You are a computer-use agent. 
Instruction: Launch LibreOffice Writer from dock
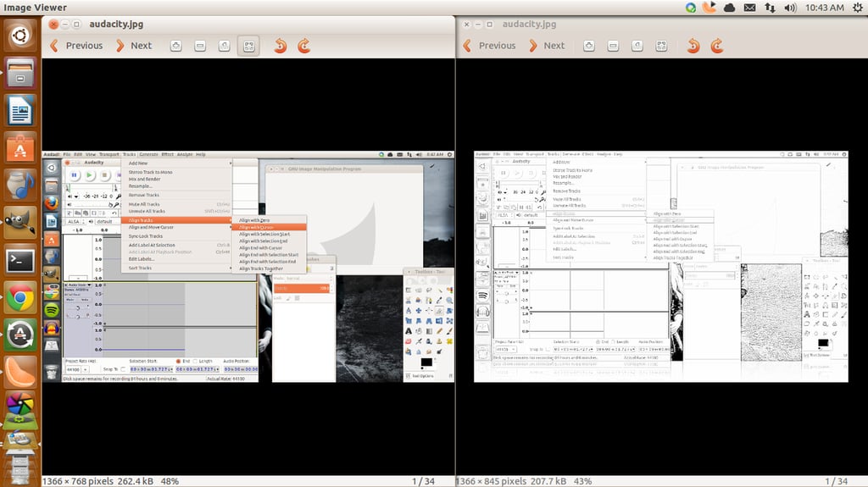(20, 110)
